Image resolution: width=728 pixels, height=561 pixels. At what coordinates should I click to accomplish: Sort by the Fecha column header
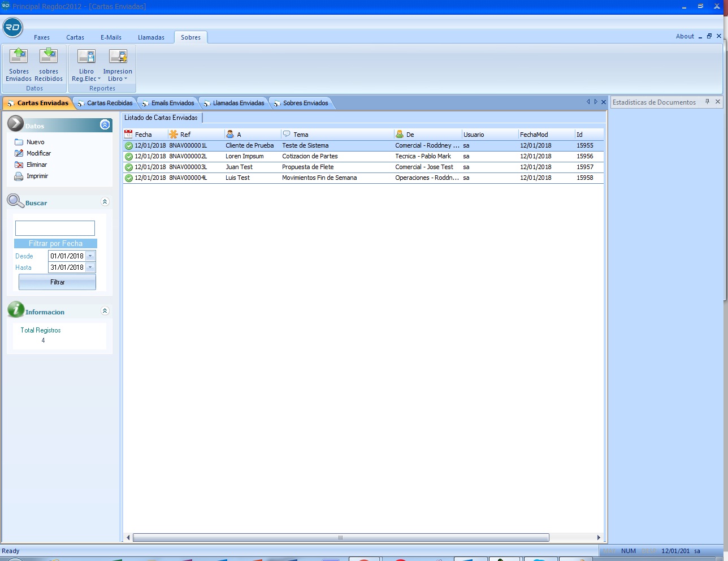pyautogui.click(x=145, y=135)
